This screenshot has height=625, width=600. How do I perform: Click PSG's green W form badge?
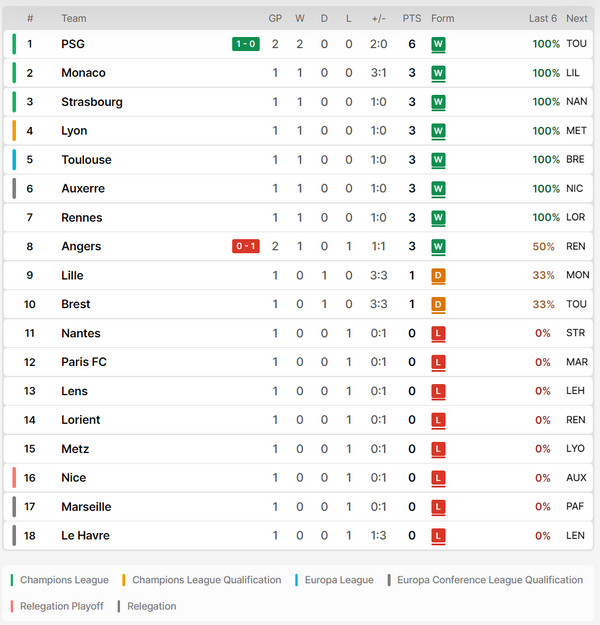click(438, 44)
